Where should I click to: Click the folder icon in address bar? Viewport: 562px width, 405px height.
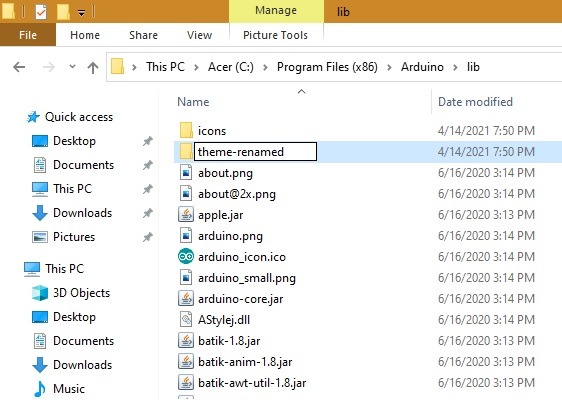point(118,67)
